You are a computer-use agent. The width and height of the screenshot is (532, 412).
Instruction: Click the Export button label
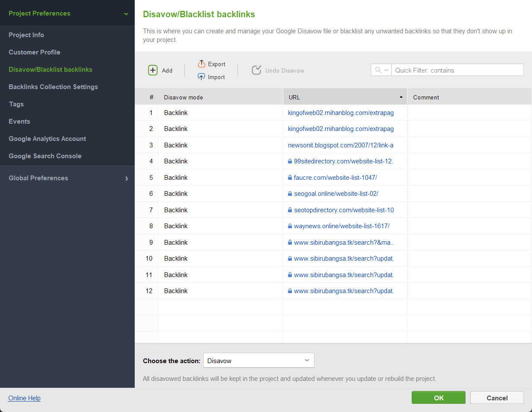[217, 64]
